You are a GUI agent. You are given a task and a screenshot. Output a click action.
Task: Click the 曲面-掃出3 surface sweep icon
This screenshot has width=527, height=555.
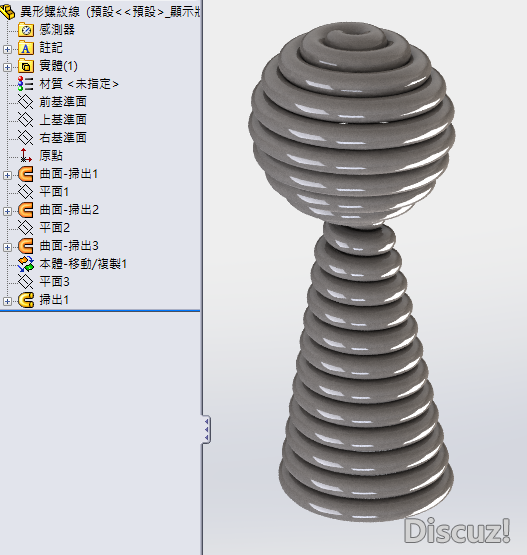coord(26,246)
